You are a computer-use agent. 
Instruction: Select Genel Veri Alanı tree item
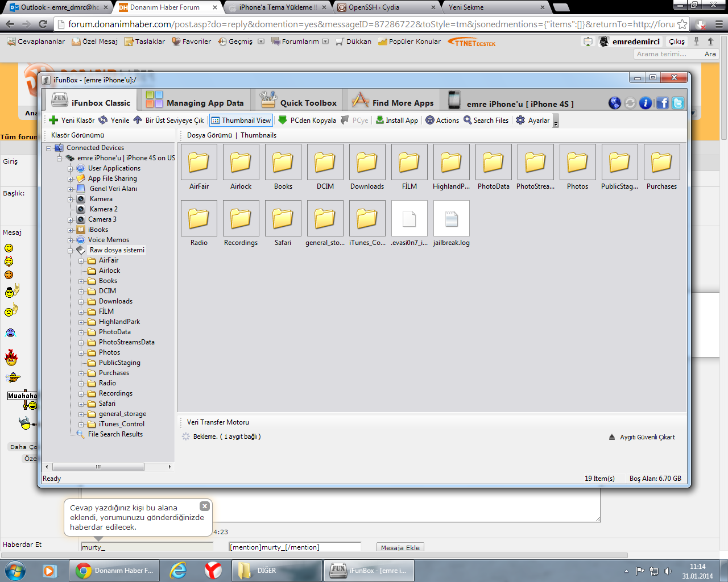coord(113,189)
